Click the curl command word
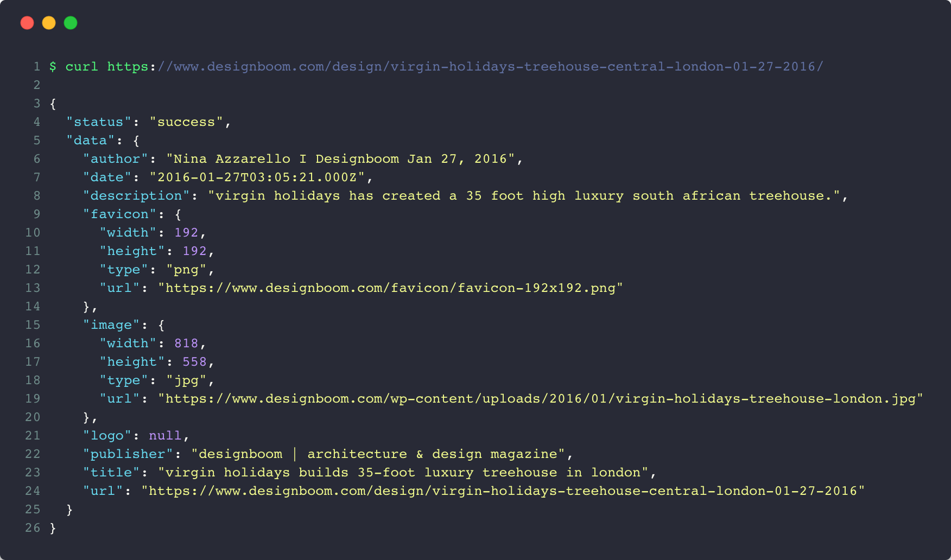 82,67
